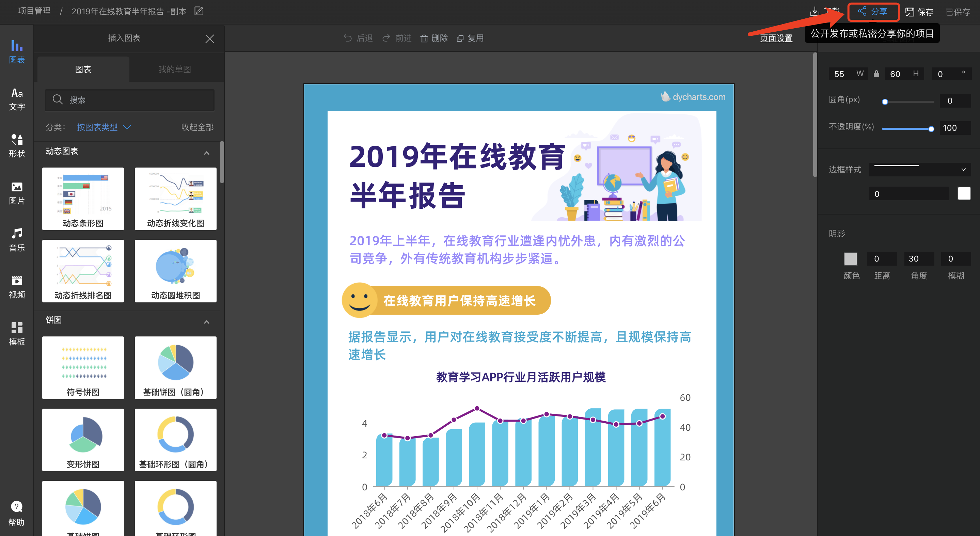This screenshot has width=980, height=536.
Task: Open the 图表 charts sidebar panel
Action: click(x=17, y=52)
